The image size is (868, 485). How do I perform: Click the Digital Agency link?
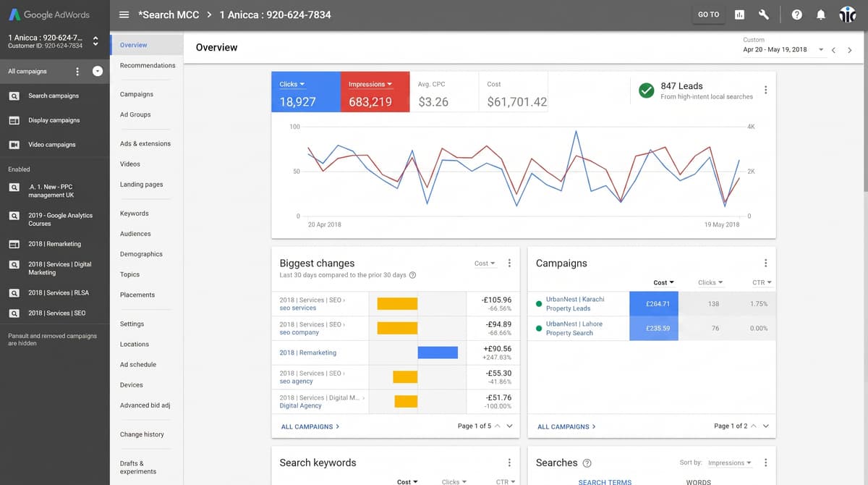[x=300, y=406]
